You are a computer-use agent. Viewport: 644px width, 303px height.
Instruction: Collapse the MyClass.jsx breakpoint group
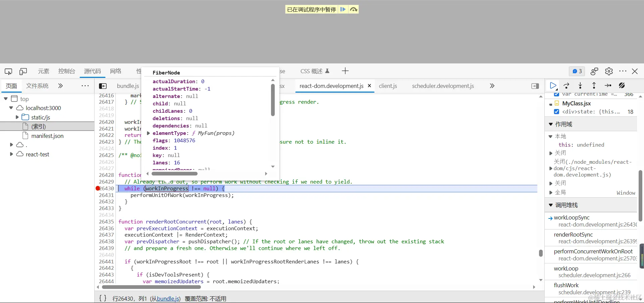point(551,104)
